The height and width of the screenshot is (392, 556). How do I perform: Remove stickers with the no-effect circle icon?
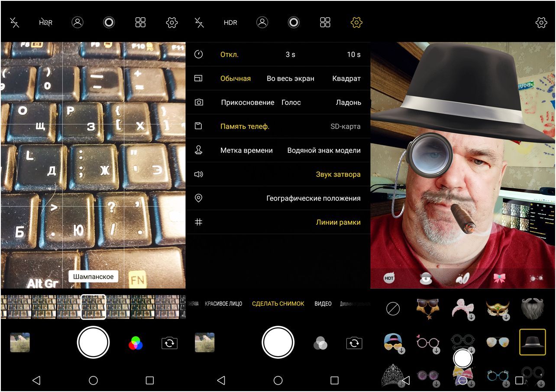[x=393, y=309]
